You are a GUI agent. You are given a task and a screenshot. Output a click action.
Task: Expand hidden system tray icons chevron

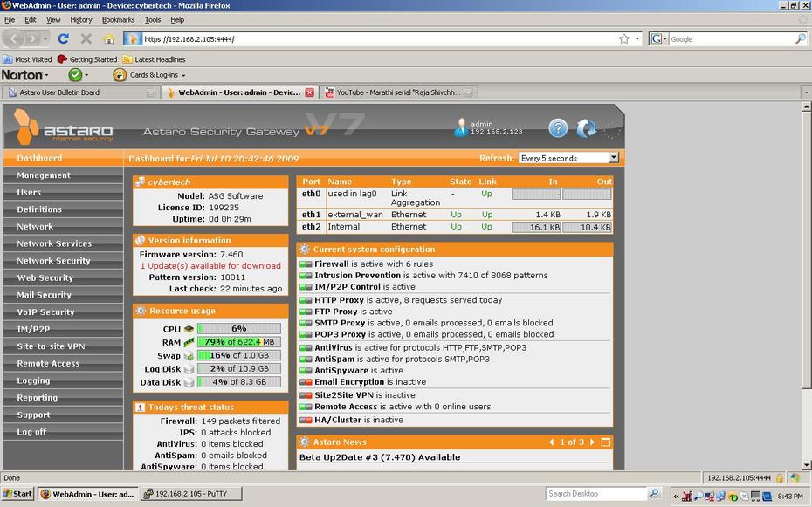[x=676, y=497]
